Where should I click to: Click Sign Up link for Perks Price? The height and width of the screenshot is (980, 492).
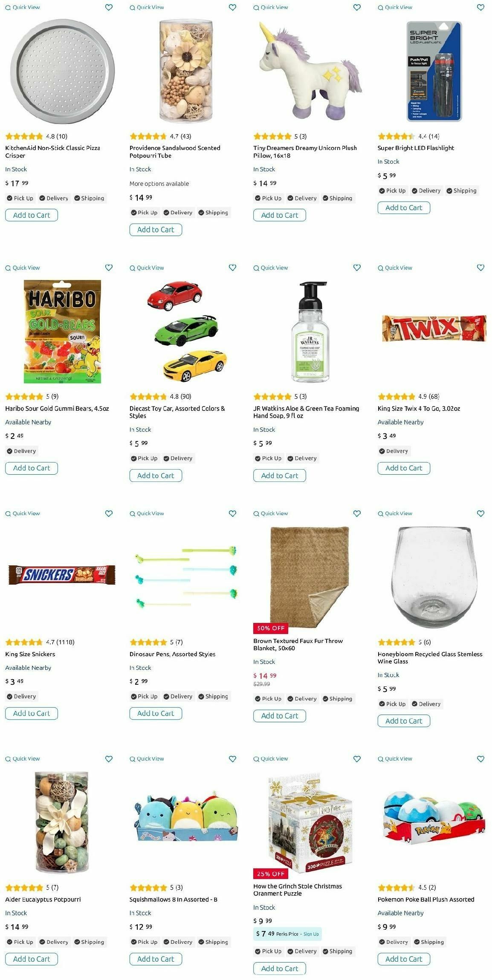click(311, 934)
